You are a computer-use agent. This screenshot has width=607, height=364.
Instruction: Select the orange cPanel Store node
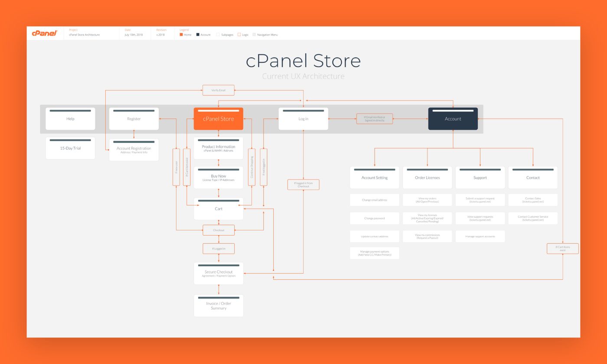[x=219, y=119]
